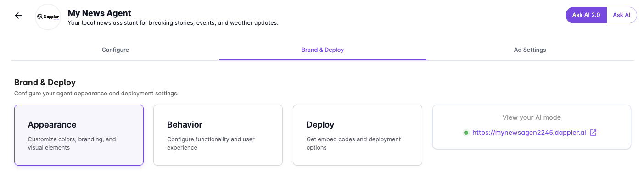
Task: Click the agent description about local news
Action: point(173,22)
